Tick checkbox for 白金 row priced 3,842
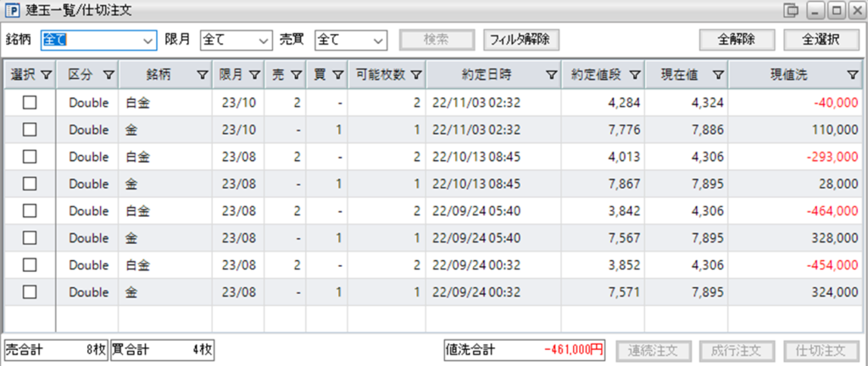Viewport: 868px width, 366px height. click(30, 211)
